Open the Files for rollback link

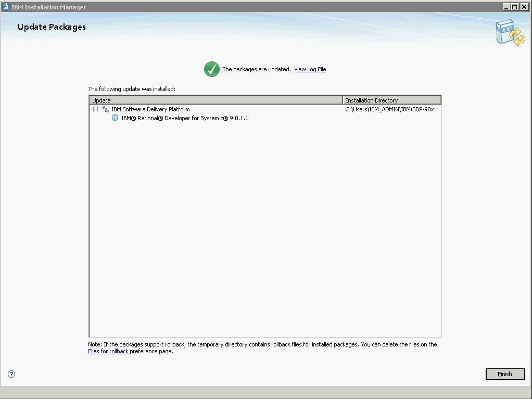(108, 351)
